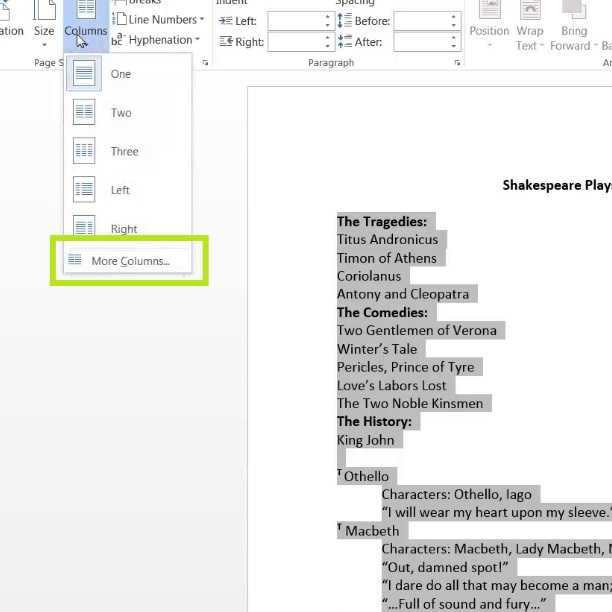
Task: Pick the Left column preset
Action: [x=128, y=190]
